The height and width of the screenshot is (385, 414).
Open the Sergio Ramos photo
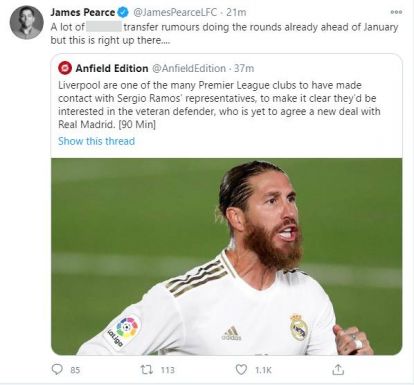click(226, 256)
